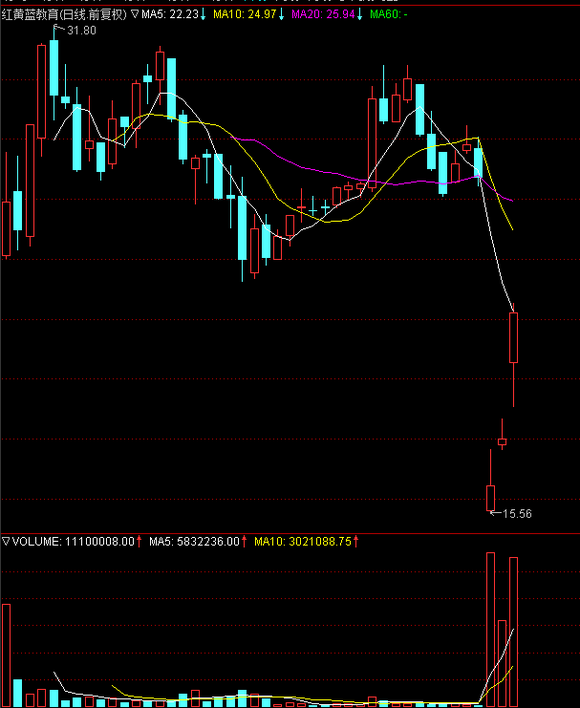Select the MA5 22.23 indicator label
This screenshot has width=580, height=708.
tap(170, 14)
